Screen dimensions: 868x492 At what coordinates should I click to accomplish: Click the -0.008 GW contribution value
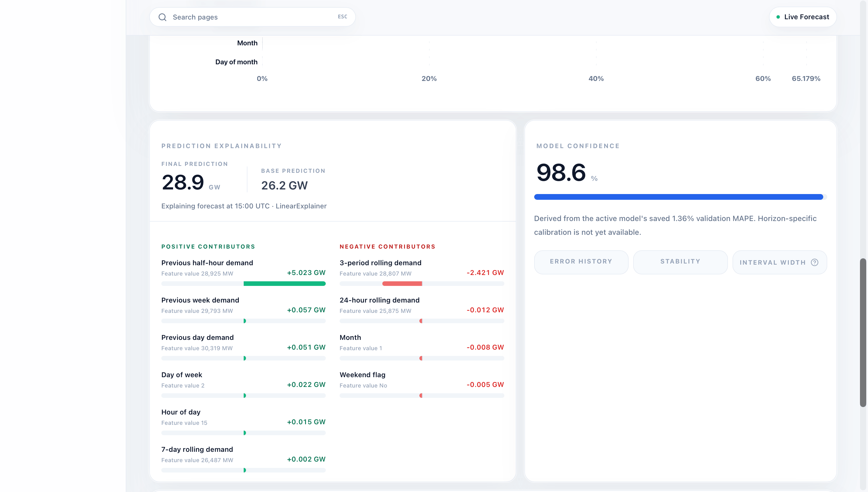click(x=485, y=347)
